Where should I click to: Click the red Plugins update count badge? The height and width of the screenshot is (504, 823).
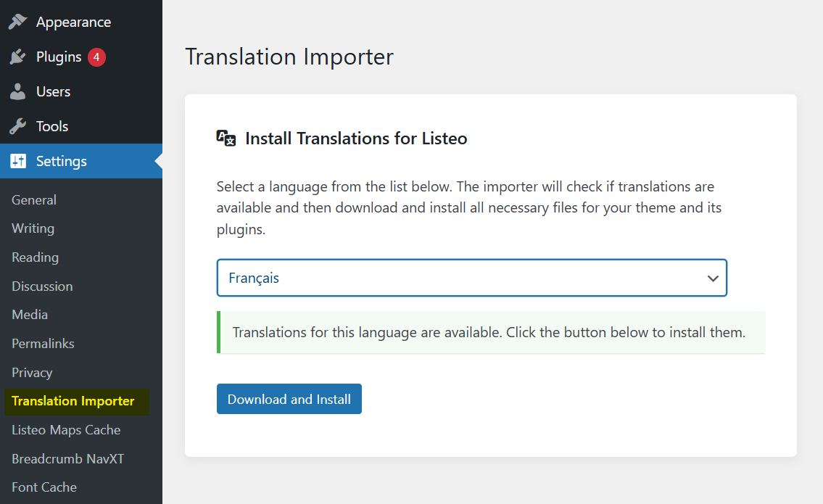pyautogui.click(x=96, y=57)
